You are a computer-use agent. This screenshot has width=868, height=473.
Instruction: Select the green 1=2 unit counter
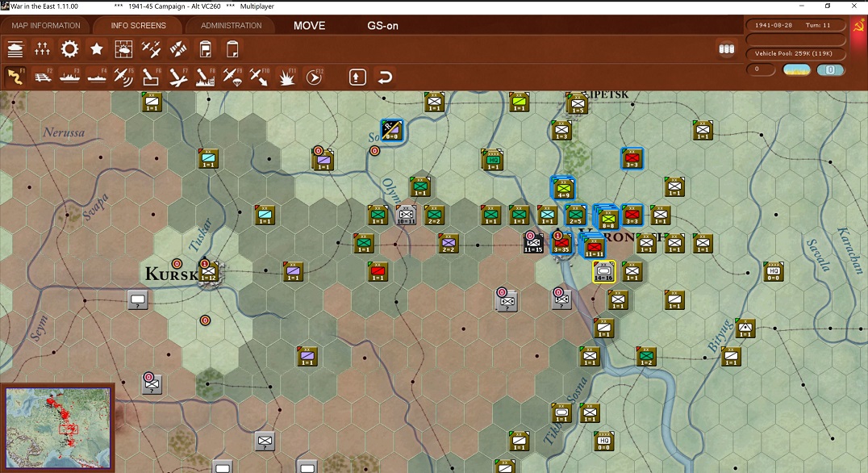point(646,356)
